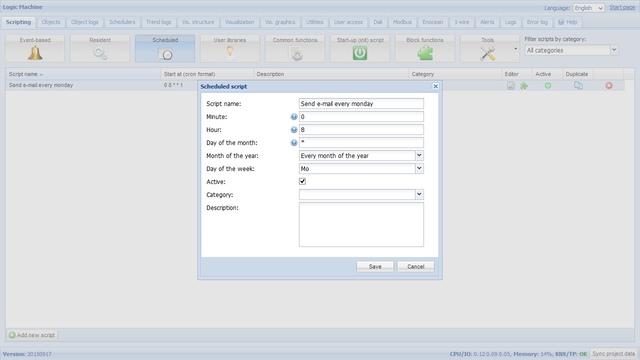Focus the Script name input field
Viewport: 640px width, 360px height.
point(361,104)
